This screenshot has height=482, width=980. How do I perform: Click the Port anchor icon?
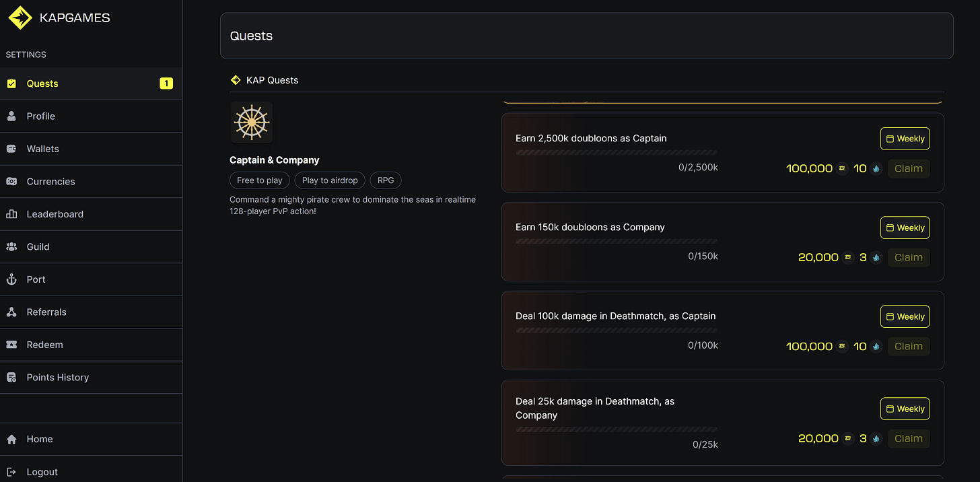[x=11, y=279]
